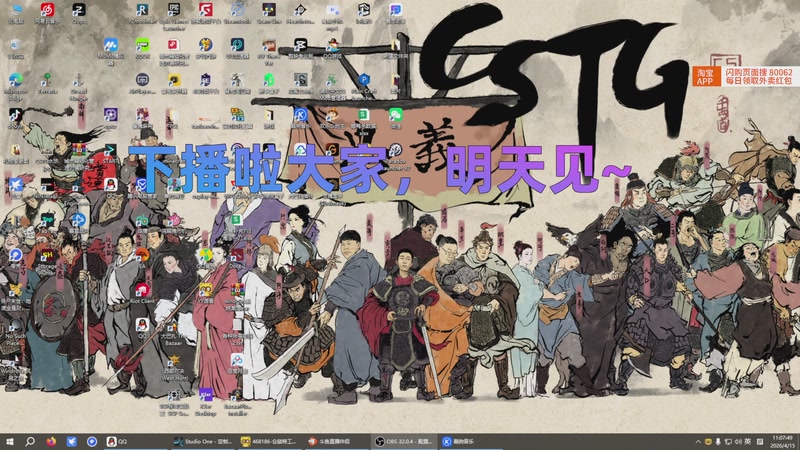Open the CapCut (剪映) desktop shortcut
The width and height of the screenshot is (800, 450).
tap(300, 47)
